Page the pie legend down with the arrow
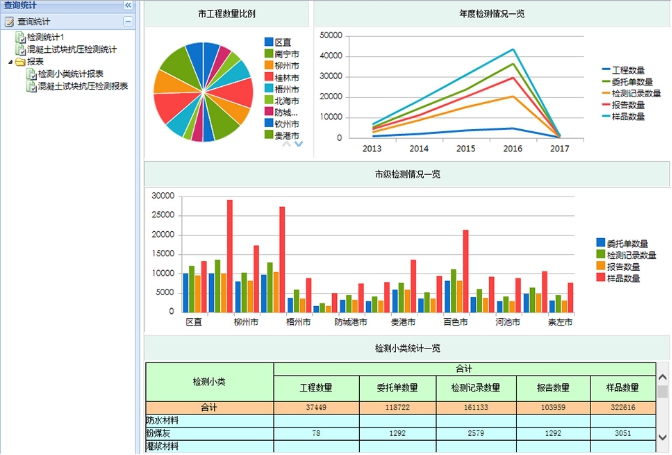Viewport: 672px width, 455px height. pyautogui.click(x=298, y=144)
